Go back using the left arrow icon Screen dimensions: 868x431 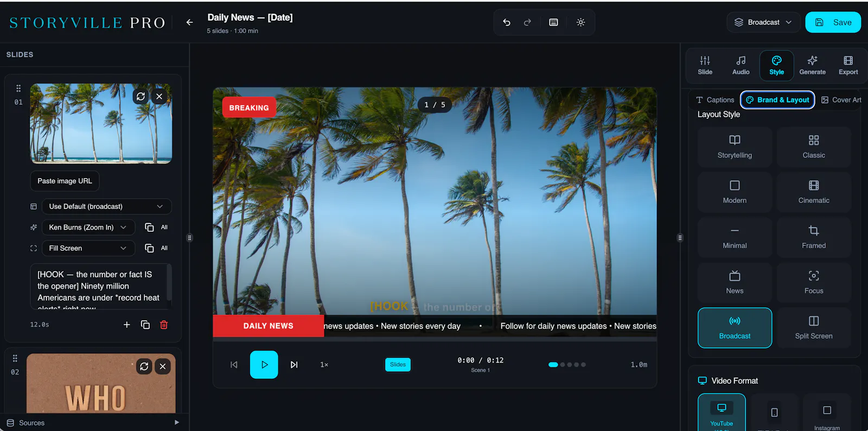[189, 22]
